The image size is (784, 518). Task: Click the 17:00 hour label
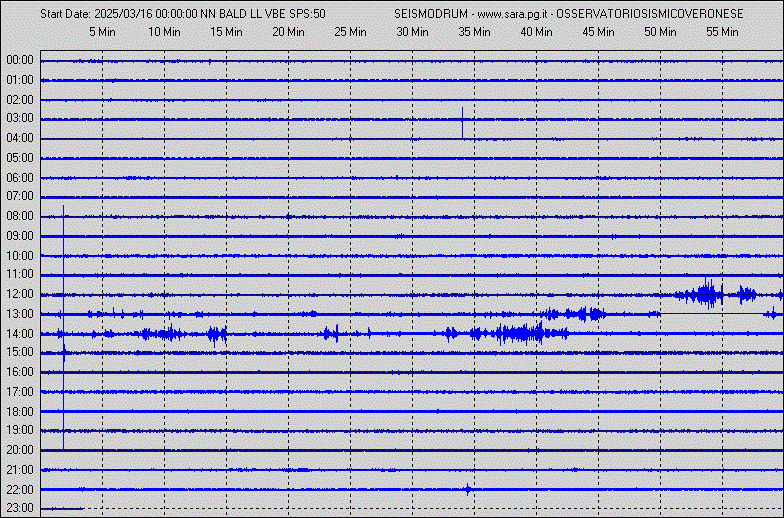pyautogui.click(x=20, y=392)
